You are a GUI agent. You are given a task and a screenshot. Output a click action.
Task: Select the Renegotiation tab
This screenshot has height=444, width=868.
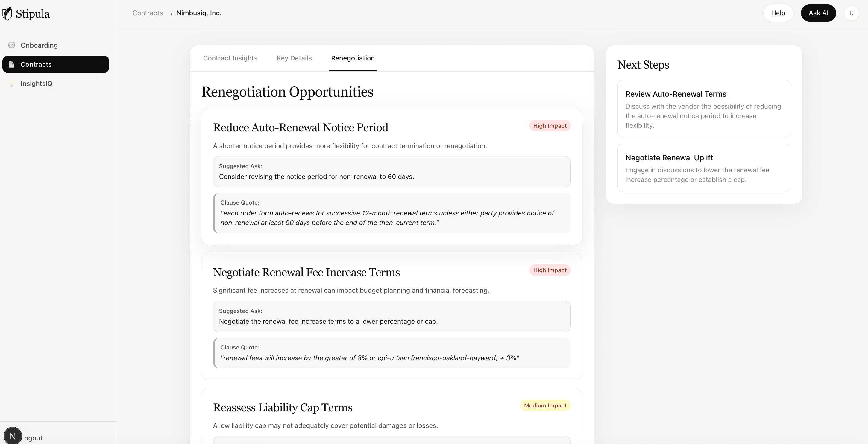[x=353, y=58]
